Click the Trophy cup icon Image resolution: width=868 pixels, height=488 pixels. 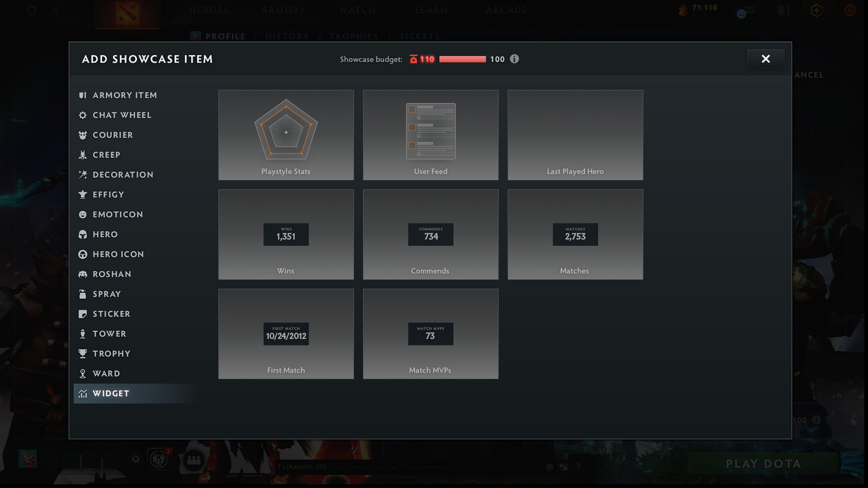pyautogui.click(x=83, y=353)
